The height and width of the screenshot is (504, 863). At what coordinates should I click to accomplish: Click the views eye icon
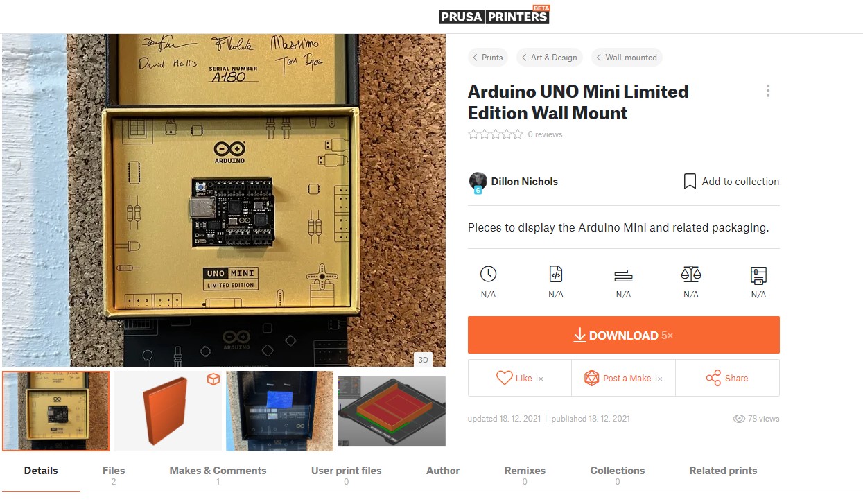click(x=739, y=419)
